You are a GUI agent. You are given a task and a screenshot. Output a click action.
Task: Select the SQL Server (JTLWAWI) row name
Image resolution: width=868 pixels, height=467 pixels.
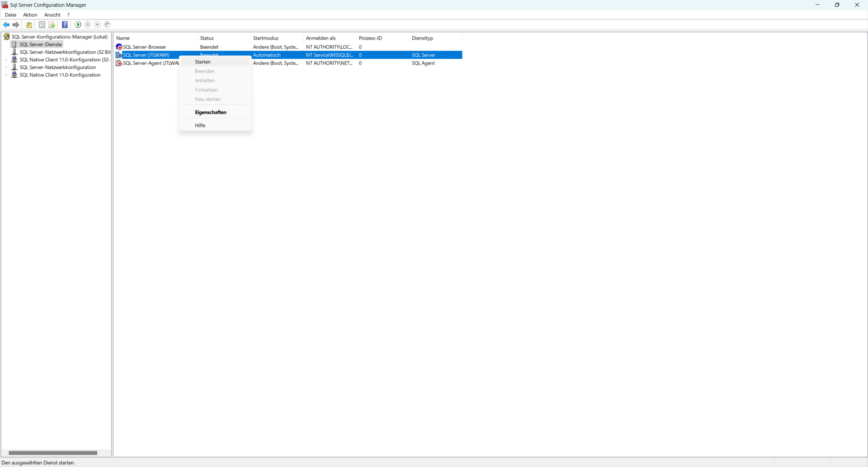pyautogui.click(x=146, y=55)
